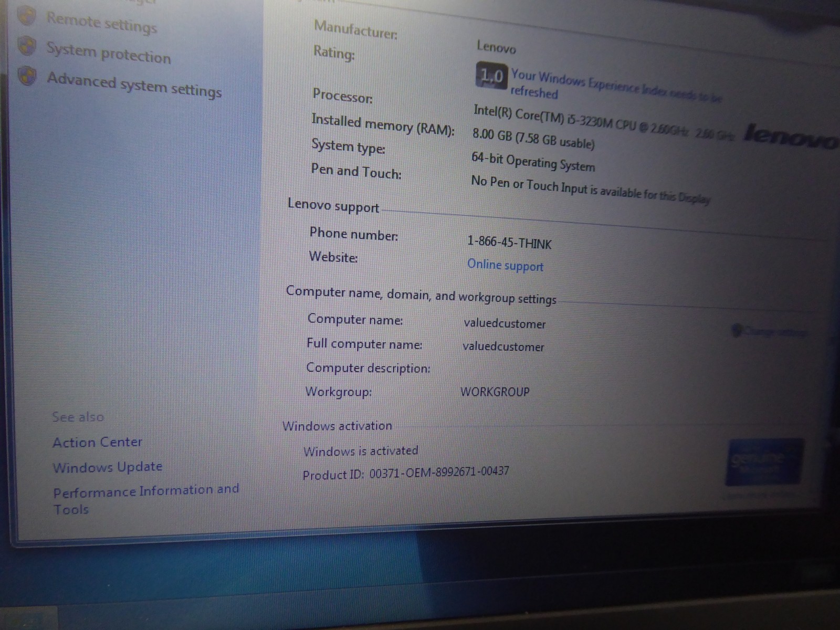Open Windows Experience Index refresh link
This screenshot has width=840, height=630.
pos(616,87)
